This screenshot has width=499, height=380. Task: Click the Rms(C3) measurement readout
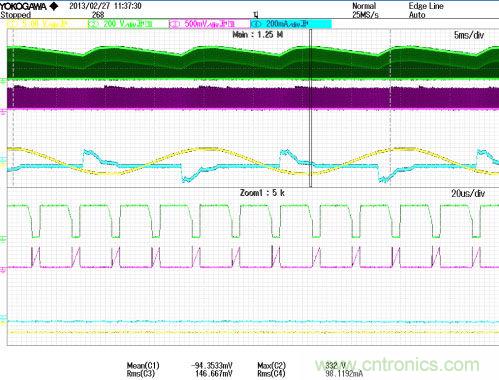180,374
